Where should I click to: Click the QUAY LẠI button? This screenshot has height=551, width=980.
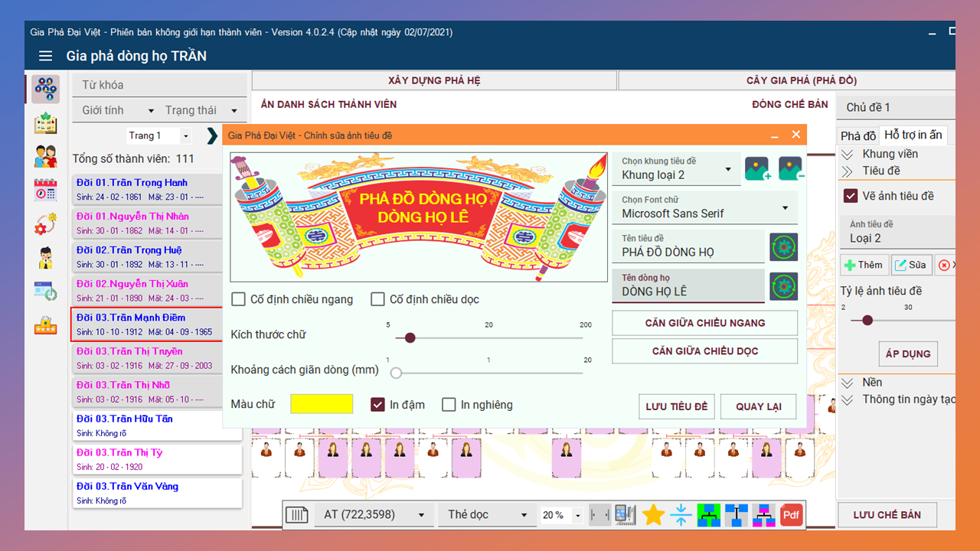(x=759, y=406)
